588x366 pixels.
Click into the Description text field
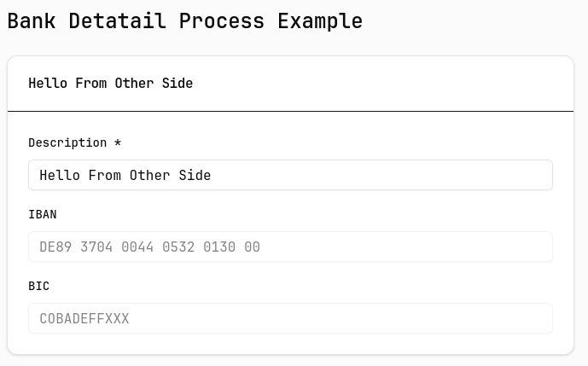290,175
